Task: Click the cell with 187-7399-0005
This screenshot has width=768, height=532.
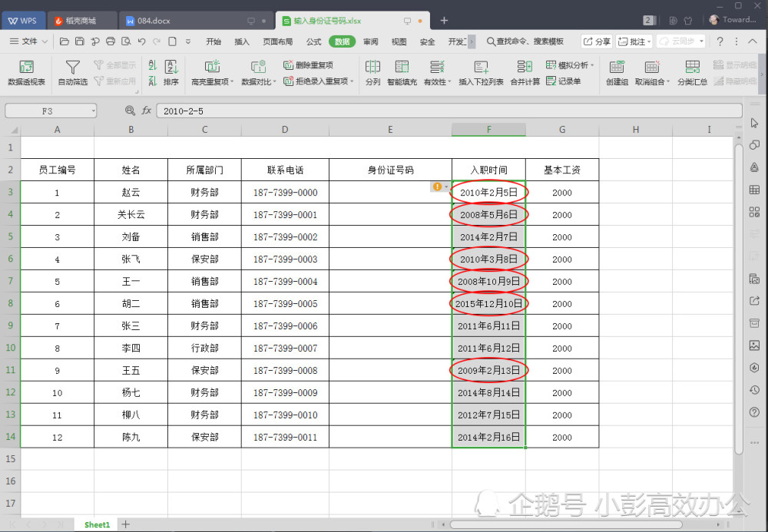Action: [285, 303]
